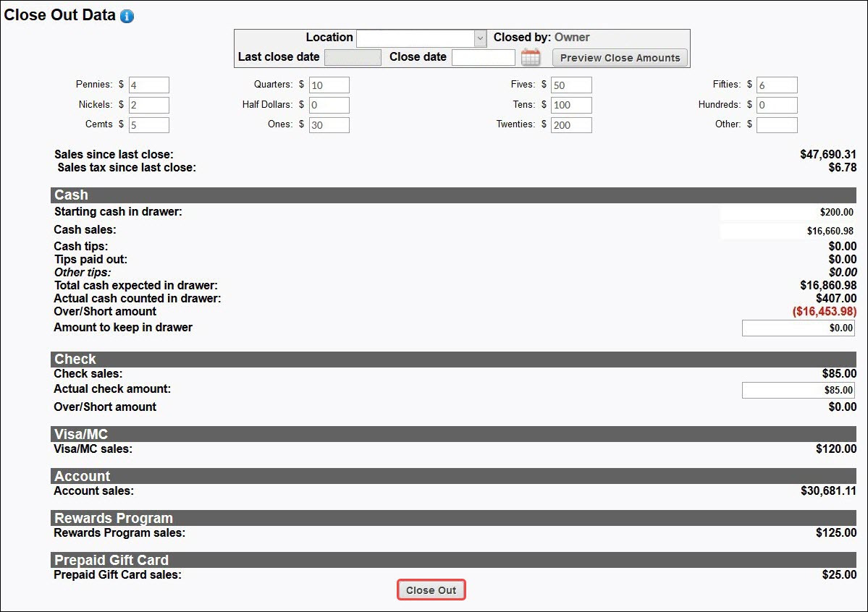Viewport: 868px width, 612px height.
Task: Focus the Fives amount field
Action: (570, 85)
